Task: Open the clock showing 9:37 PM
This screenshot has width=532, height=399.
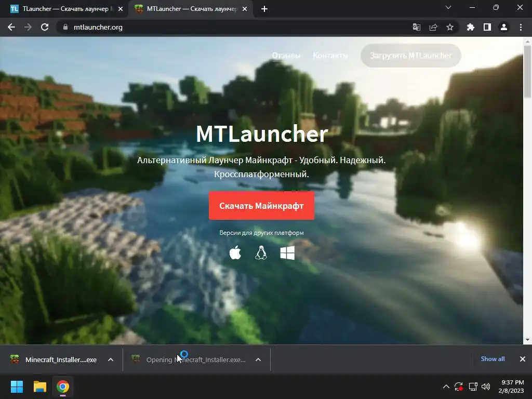Action: tap(511, 387)
